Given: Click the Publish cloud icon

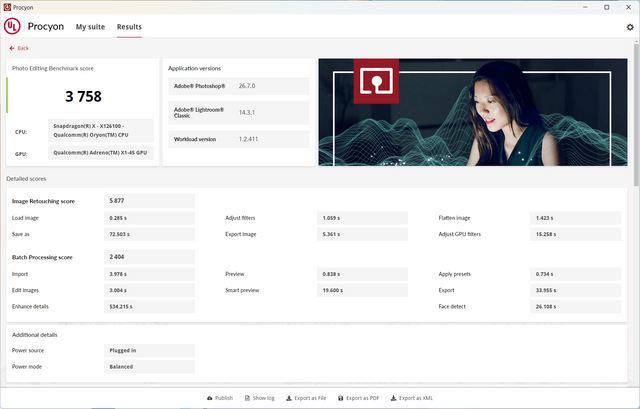Looking at the screenshot, I should (209, 398).
